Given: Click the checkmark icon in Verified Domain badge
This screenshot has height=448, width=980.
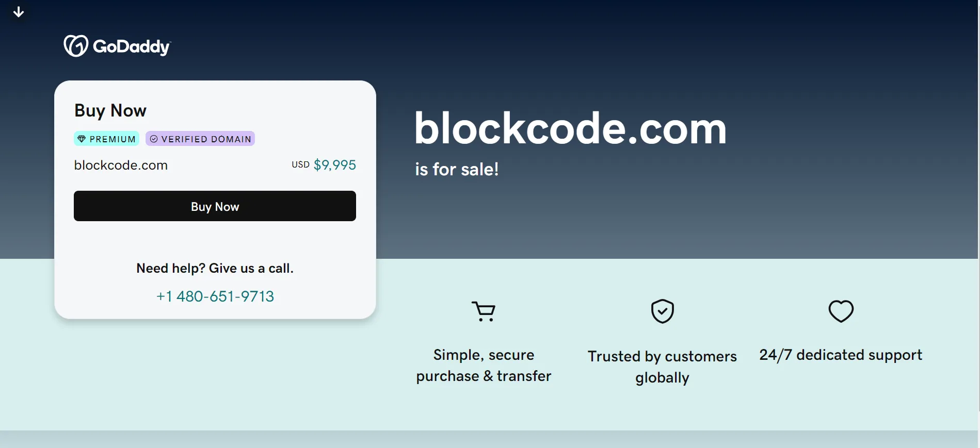Looking at the screenshot, I should [154, 139].
